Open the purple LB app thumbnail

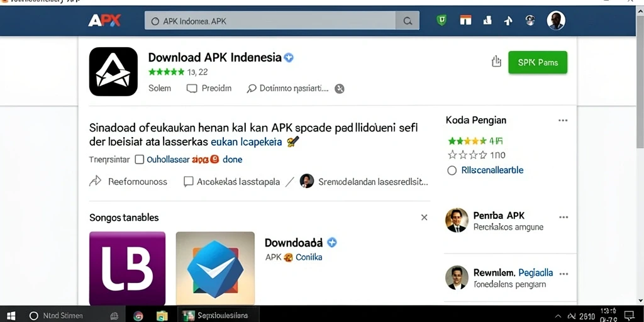127,269
